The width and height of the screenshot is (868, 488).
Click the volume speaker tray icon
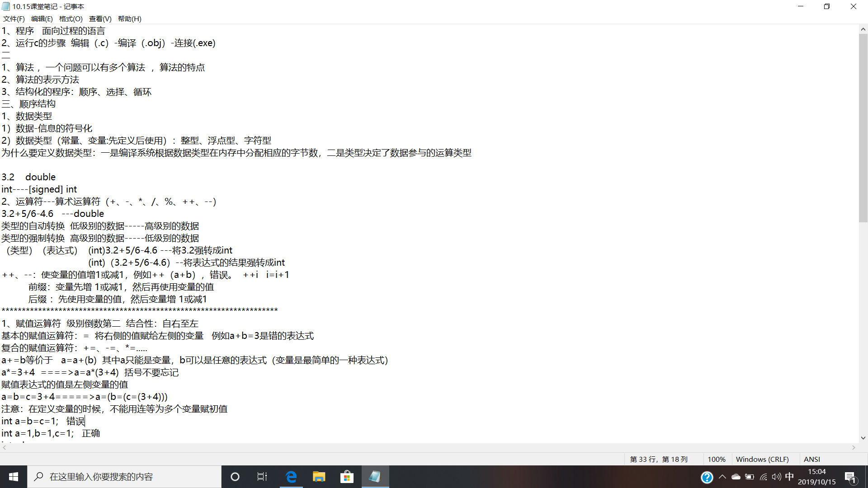click(x=776, y=477)
